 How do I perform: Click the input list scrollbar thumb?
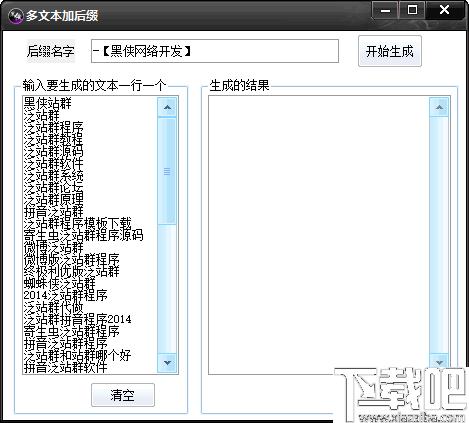(167, 171)
